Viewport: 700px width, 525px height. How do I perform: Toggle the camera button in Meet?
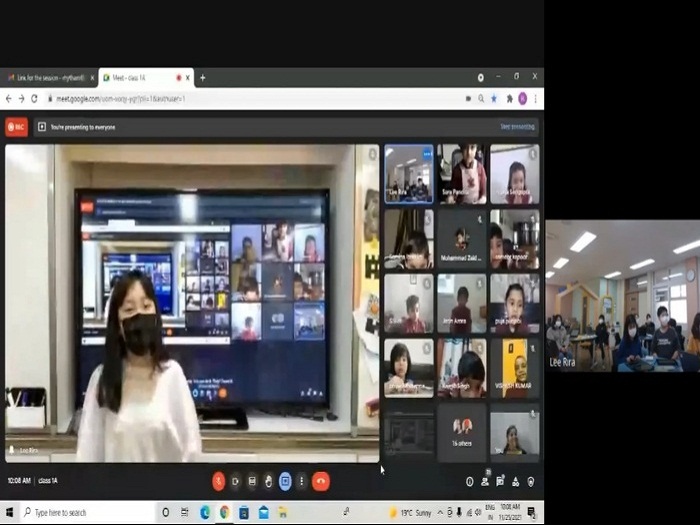(x=235, y=481)
